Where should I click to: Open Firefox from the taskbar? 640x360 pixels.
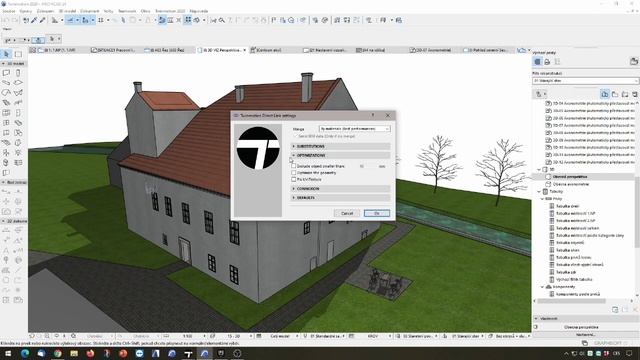pos(90,353)
